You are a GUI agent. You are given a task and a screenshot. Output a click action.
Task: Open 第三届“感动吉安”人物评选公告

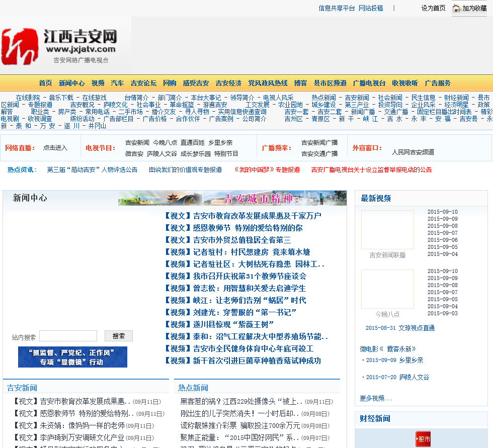click(x=92, y=169)
